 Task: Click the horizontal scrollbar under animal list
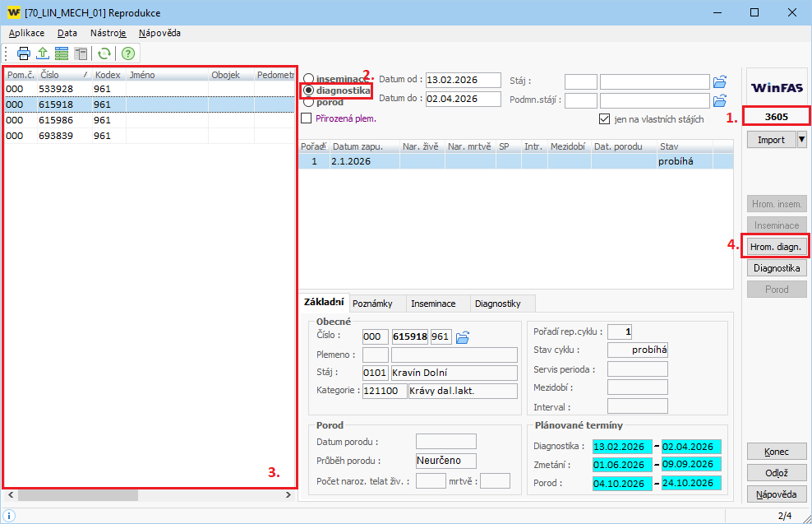tap(148, 495)
